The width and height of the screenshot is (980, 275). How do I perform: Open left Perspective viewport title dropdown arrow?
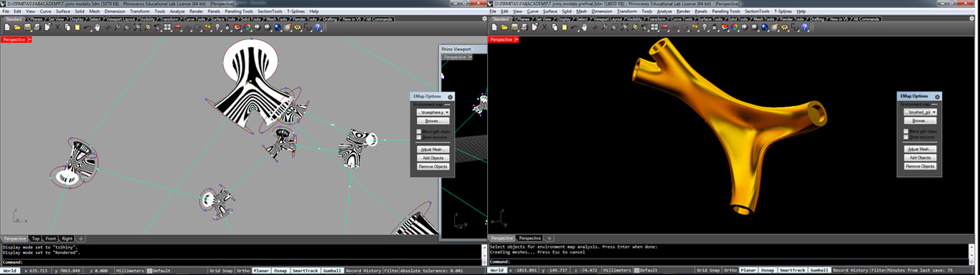pos(29,40)
